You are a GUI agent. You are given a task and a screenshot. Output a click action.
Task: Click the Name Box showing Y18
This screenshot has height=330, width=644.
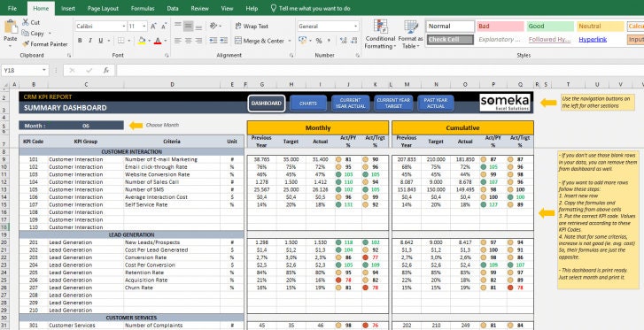pos(25,70)
